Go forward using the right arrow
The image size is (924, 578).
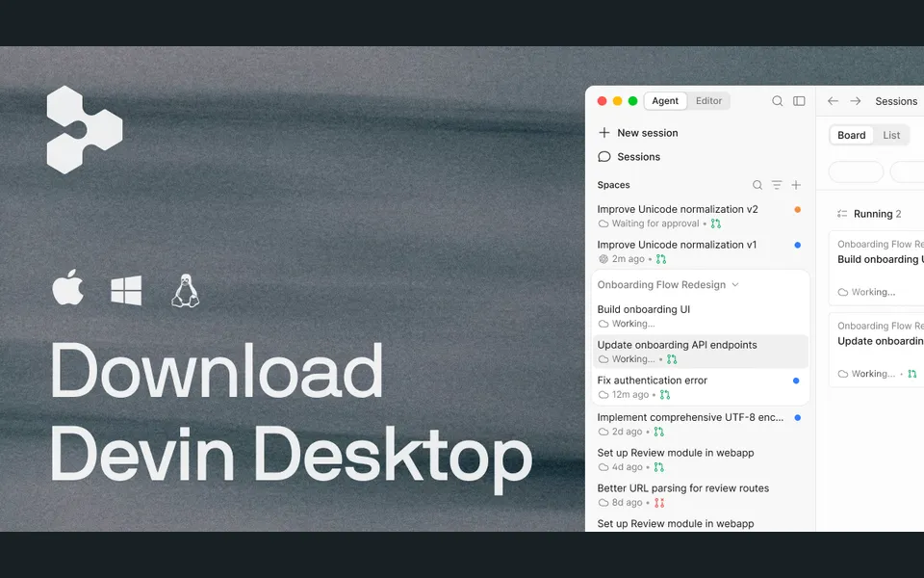855,101
